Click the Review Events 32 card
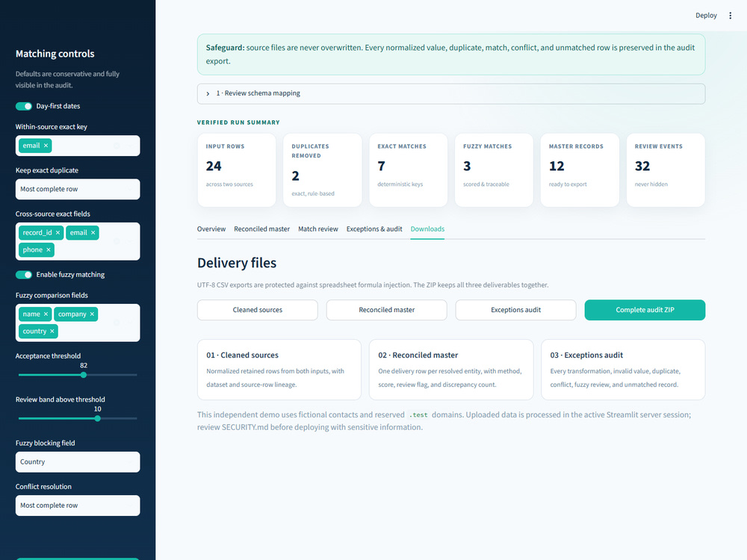Viewport: 747px width, 560px height. (x=666, y=170)
